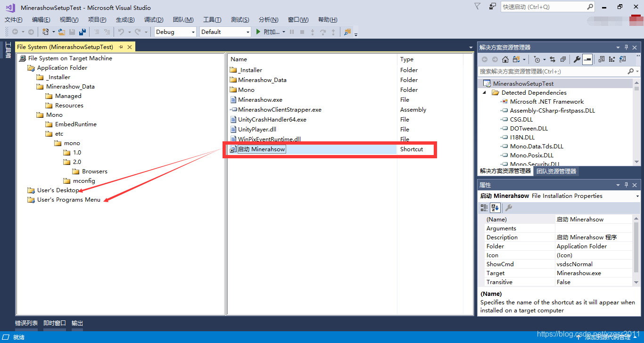This screenshot has width=644, height=343.
Task: Click the File System Editor icon in Solution Explorer
Action: [602, 59]
